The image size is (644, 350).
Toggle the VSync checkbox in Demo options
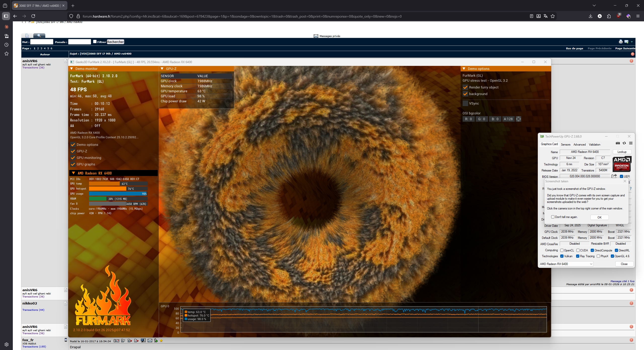pos(465,103)
